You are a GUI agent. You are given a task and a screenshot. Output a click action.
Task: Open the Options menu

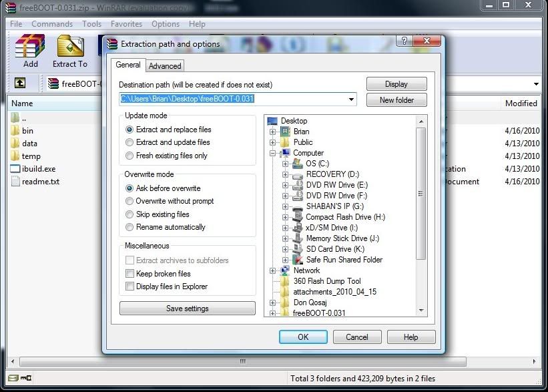166,24
